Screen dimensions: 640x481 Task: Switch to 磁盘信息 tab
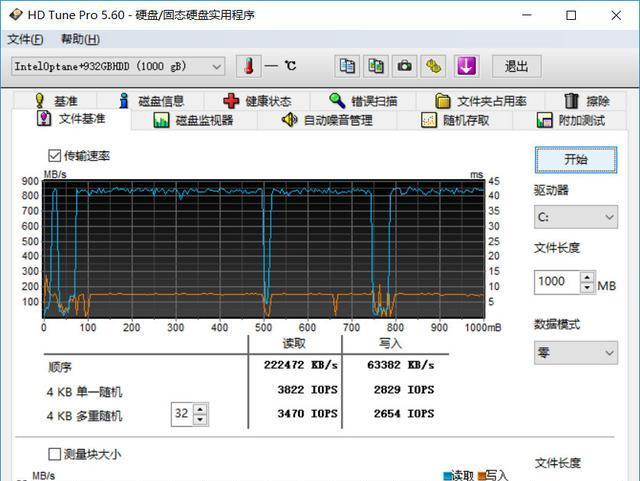pos(151,101)
